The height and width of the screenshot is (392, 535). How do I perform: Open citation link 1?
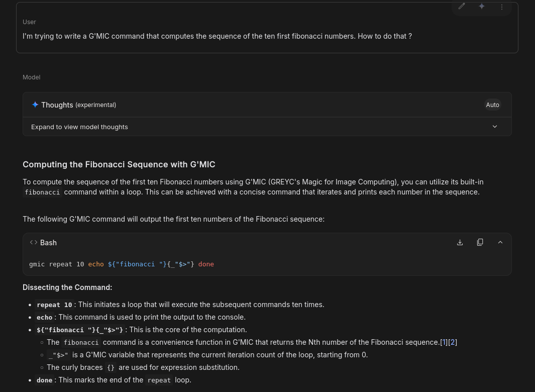coord(444,342)
